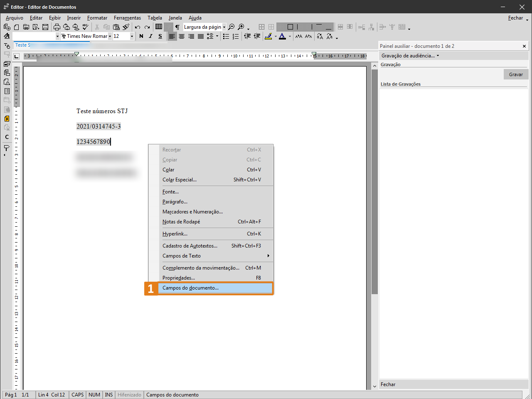
Task: Expand the 'Gravação de audiência...' dropdown
Action: [x=438, y=56]
